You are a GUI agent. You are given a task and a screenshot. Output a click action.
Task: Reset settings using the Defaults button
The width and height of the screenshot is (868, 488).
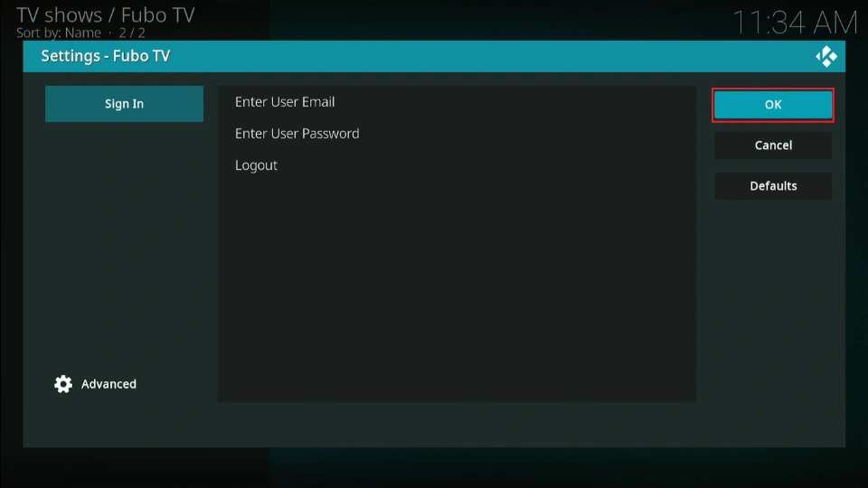pos(772,186)
